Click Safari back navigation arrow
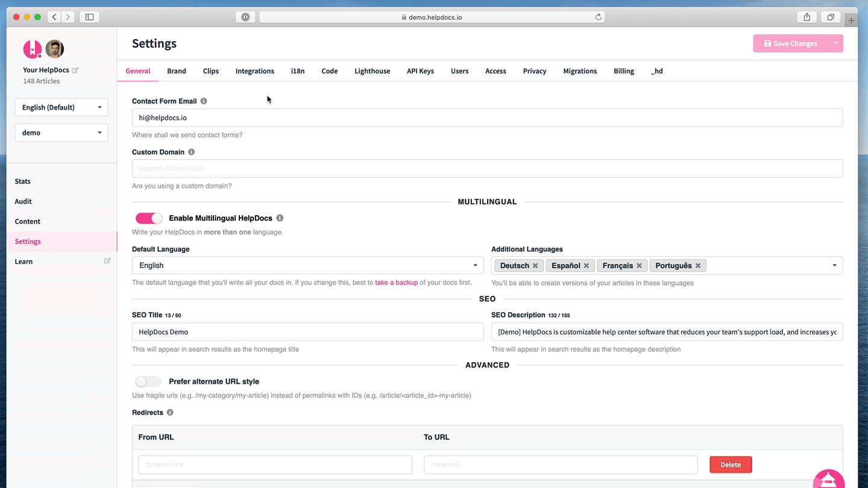 tap(54, 17)
